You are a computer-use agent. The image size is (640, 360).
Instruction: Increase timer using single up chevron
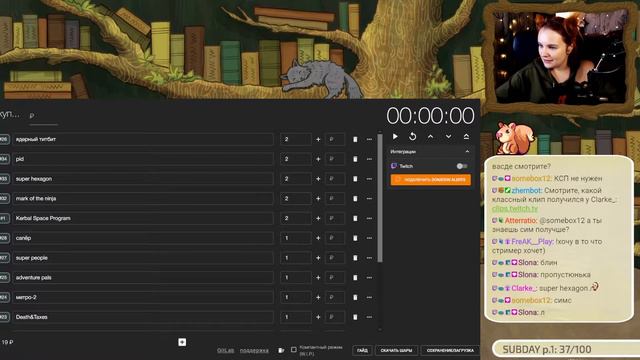[x=430, y=136]
